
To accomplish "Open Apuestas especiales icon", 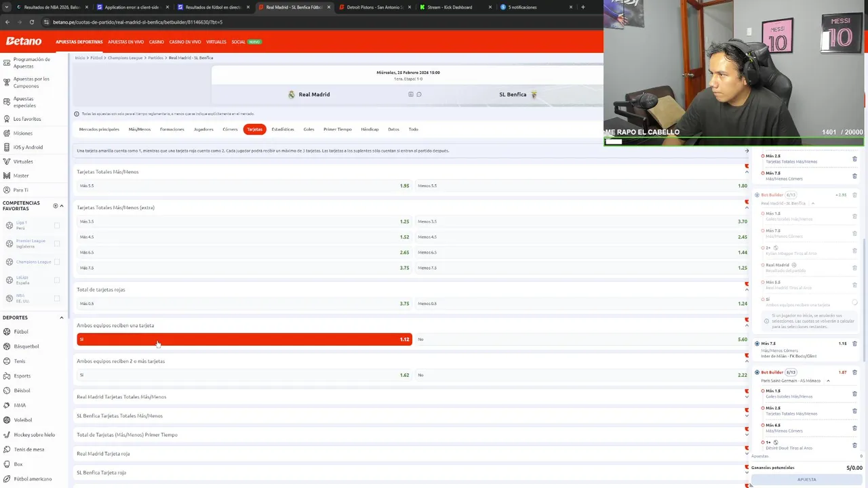I will 6,102.
